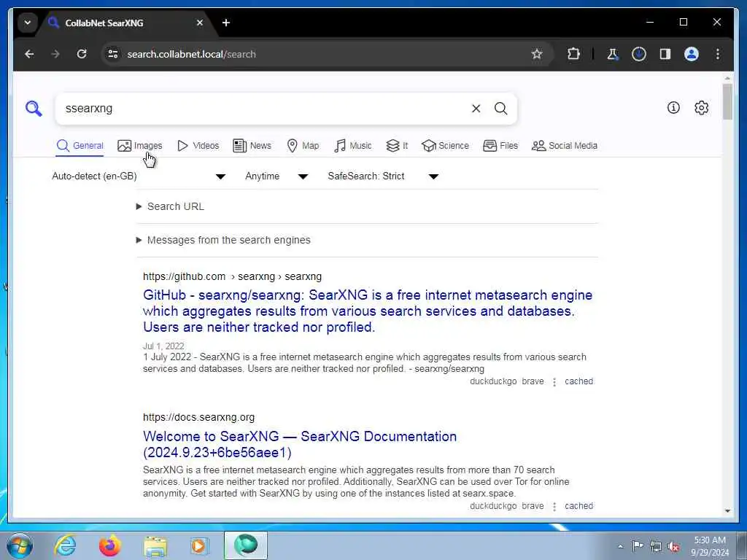Reload the page
Viewport: 747px width, 560px height.
82,54
